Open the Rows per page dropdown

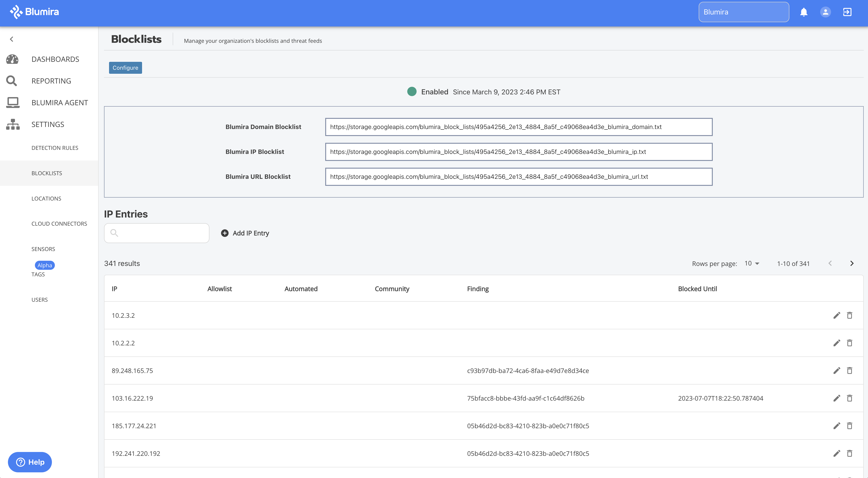coord(752,264)
